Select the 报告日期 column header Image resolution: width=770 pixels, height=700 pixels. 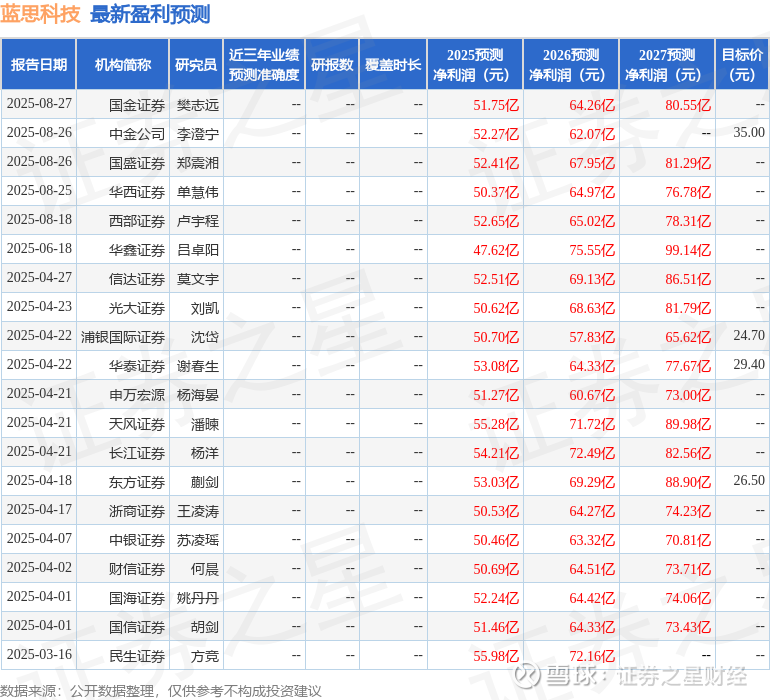point(39,64)
